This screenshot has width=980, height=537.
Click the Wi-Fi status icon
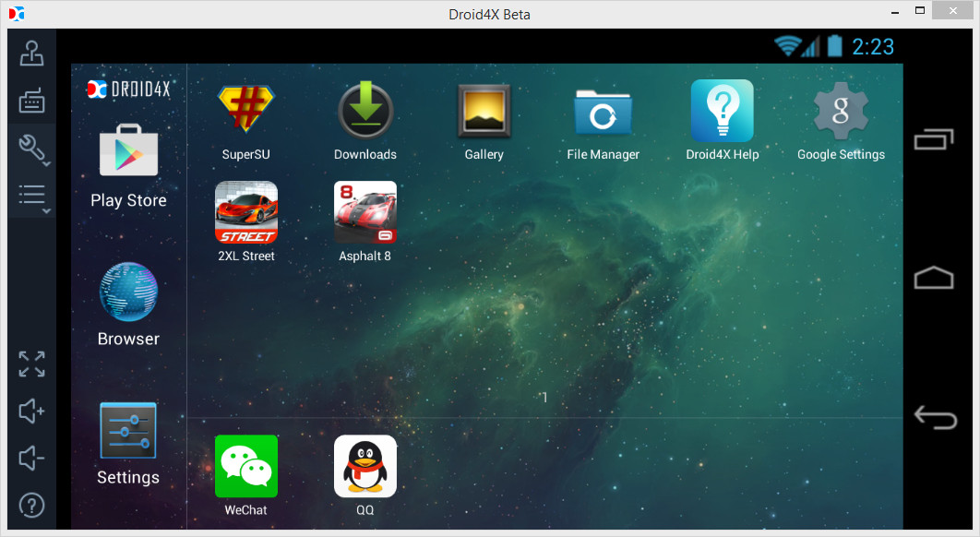click(787, 45)
